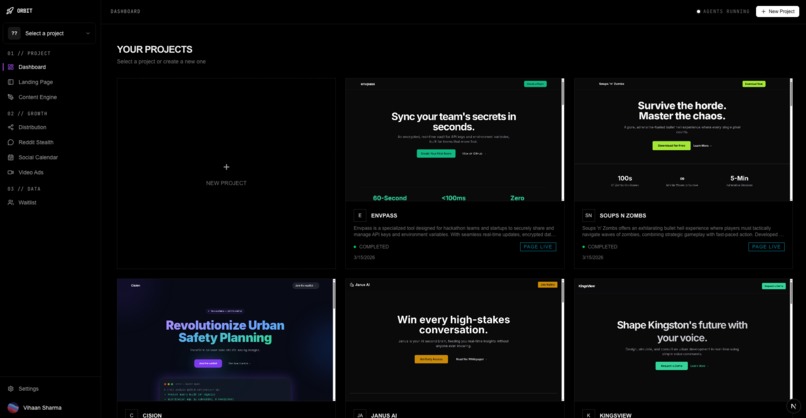
Task: Click the New Project button in header
Action: pyautogui.click(x=777, y=11)
